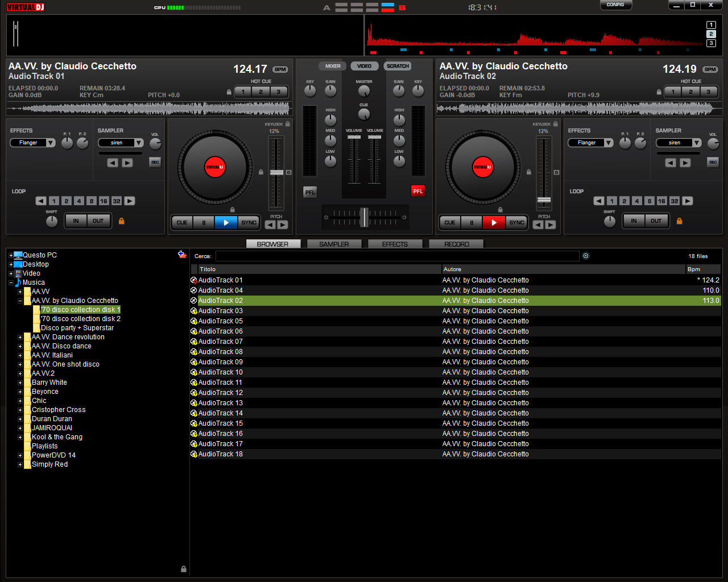Open the CONFIG settings
This screenshot has height=582, width=728.
[615, 5]
